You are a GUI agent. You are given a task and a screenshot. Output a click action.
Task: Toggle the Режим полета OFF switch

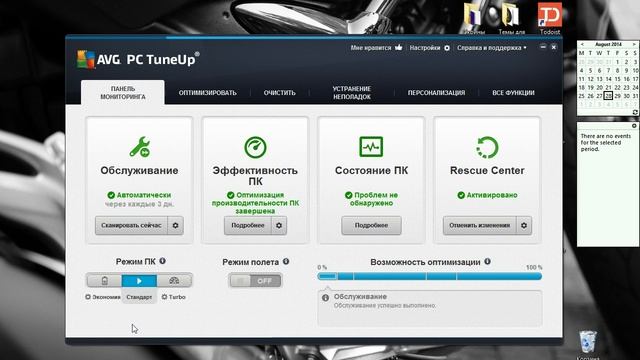[255, 281]
